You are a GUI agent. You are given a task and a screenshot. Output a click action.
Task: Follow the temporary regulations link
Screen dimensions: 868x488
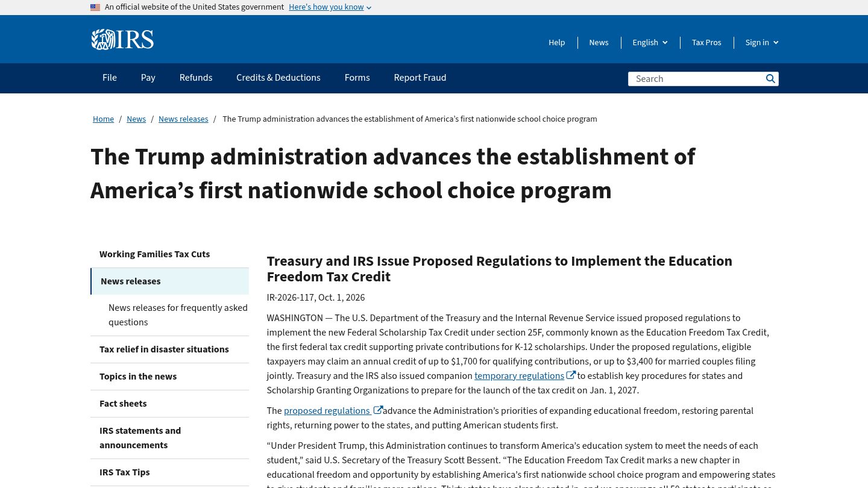click(519, 376)
